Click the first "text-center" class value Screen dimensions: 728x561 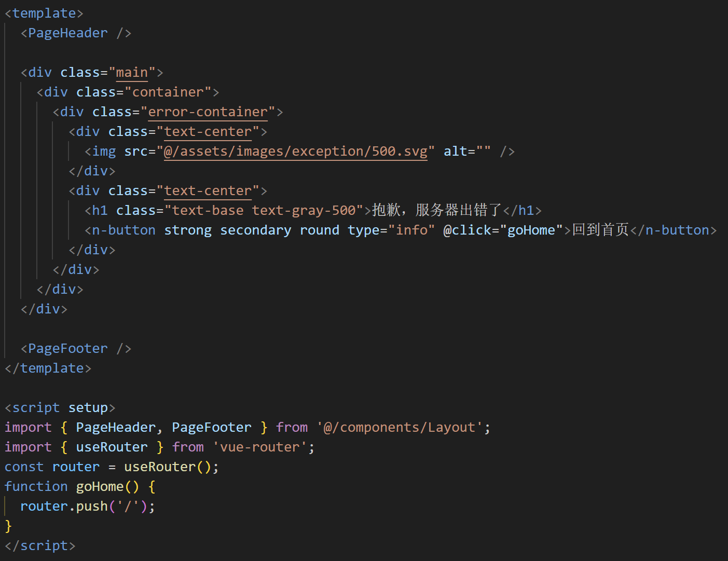click(208, 132)
